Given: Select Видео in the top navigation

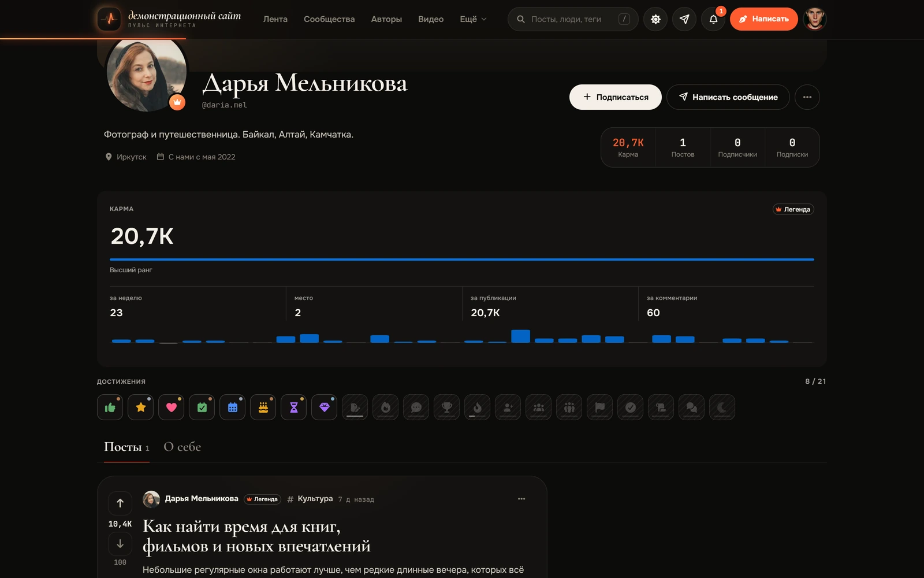Looking at the screenshot, I should (x=431, y=19).
